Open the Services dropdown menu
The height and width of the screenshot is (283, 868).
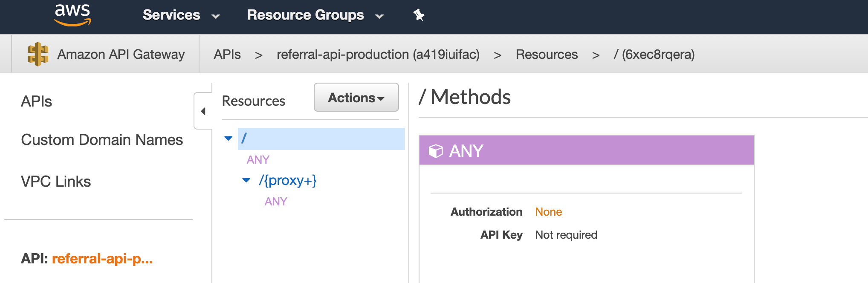pos(181,15)
